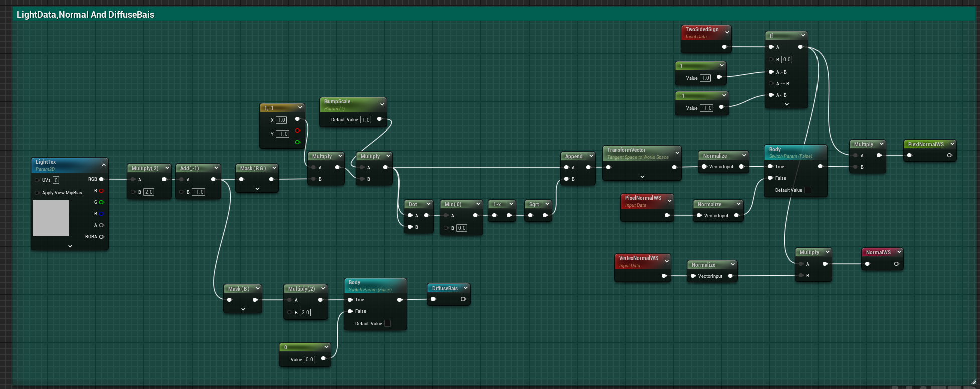
Task: Collapse the LightTex node using top chevron
Action: tap(104, 165)
